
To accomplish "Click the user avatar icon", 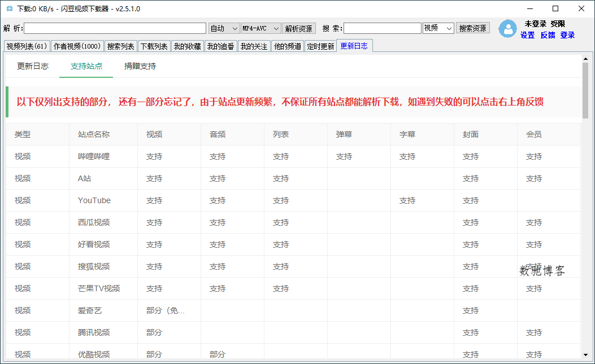I will click(508, 29).
